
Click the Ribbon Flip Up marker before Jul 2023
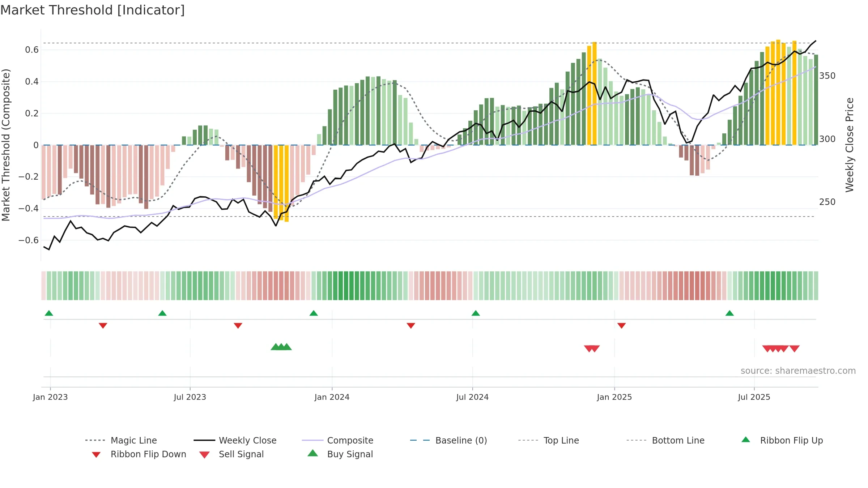tap(162, 313)
